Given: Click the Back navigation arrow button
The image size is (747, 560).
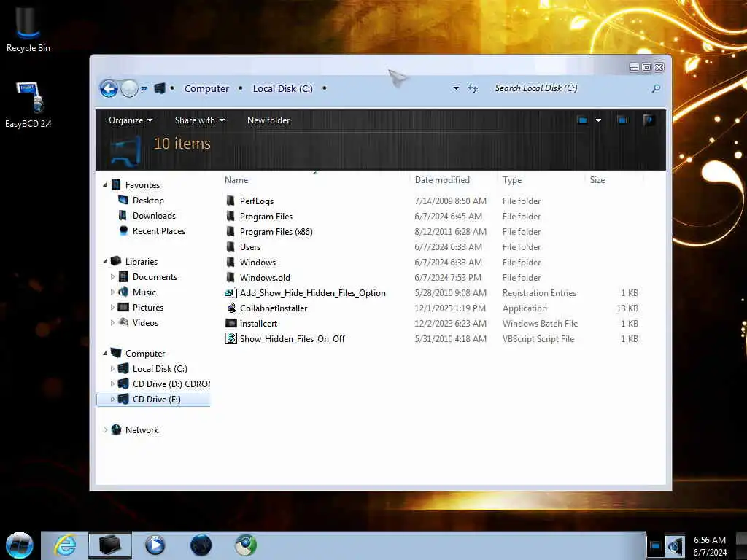Looking at the screenshot, I should [x=109, y=88].
